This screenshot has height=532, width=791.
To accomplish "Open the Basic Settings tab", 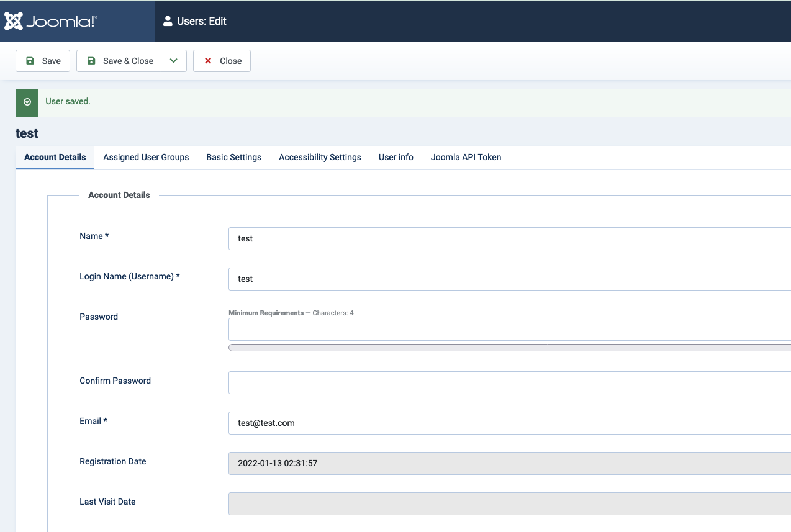I will (233, 157).
